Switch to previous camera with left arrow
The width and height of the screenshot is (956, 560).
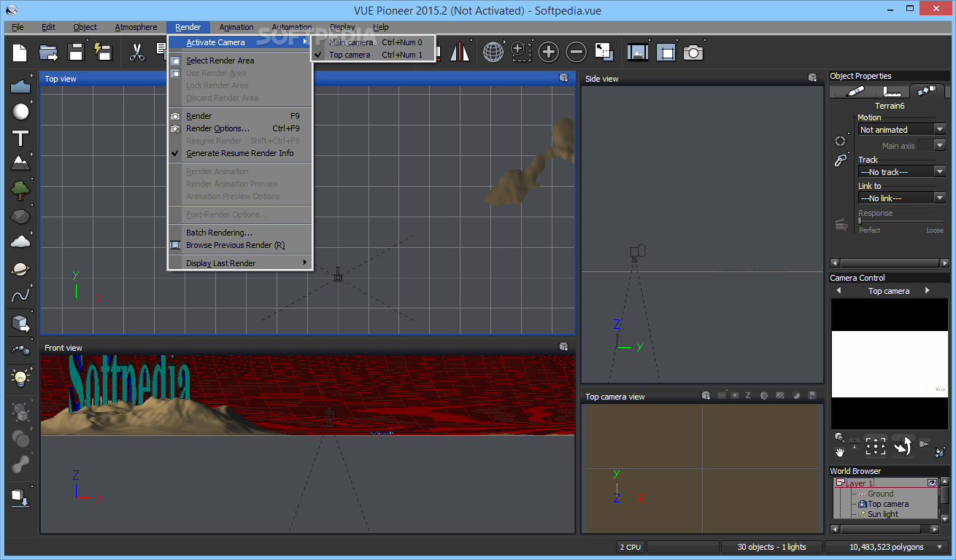tap(839, 291)
